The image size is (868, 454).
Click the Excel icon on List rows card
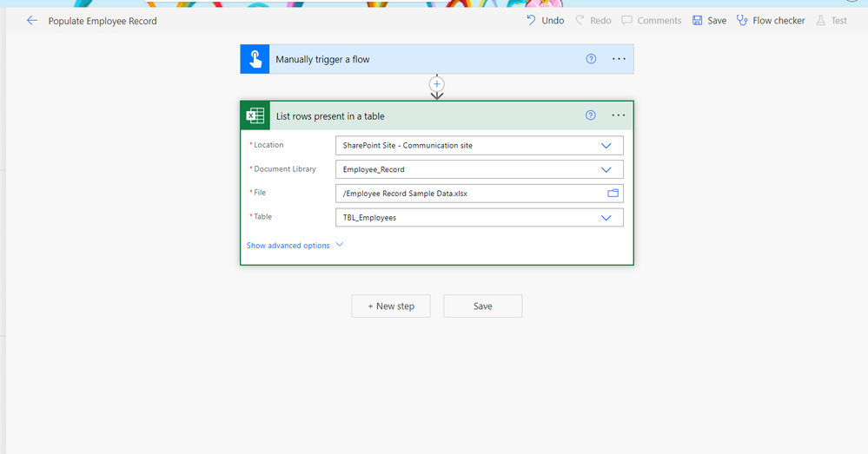pos(255,115)
